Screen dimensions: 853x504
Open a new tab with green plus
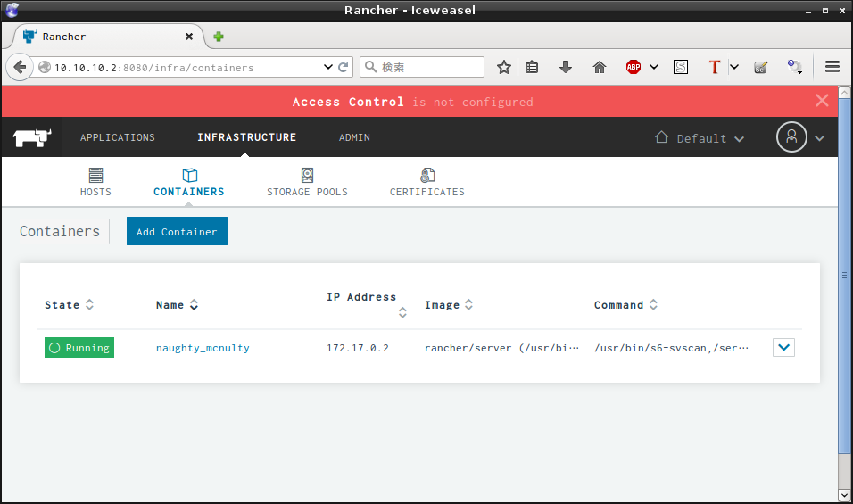tap(219, 37)
